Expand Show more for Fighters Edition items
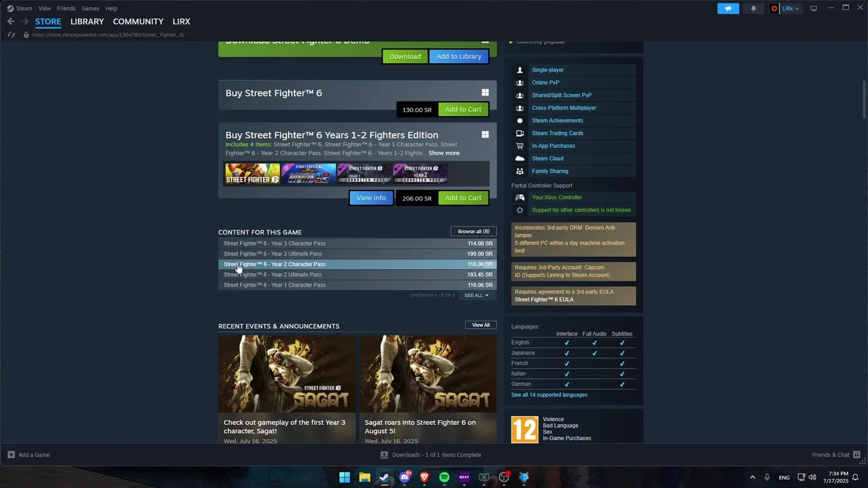Viewport: 868px width, 488px height. pos(443,153)
